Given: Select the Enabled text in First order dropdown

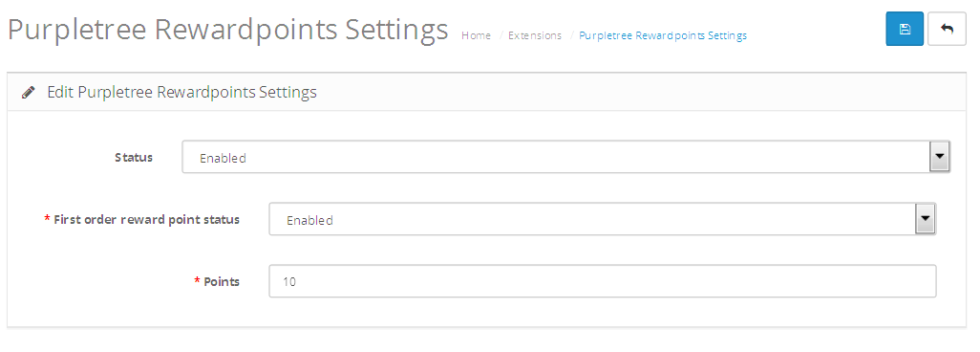Looking at the screenshot, I should tap(309, 220).
